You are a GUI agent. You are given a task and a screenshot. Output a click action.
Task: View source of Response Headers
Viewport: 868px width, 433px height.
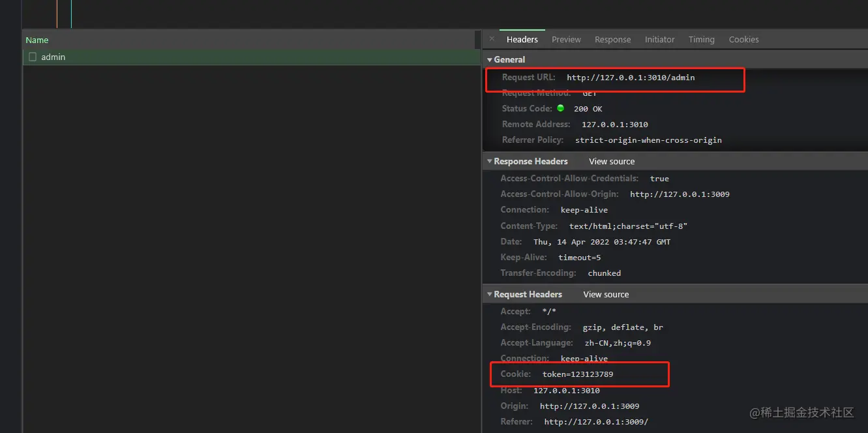612,161
